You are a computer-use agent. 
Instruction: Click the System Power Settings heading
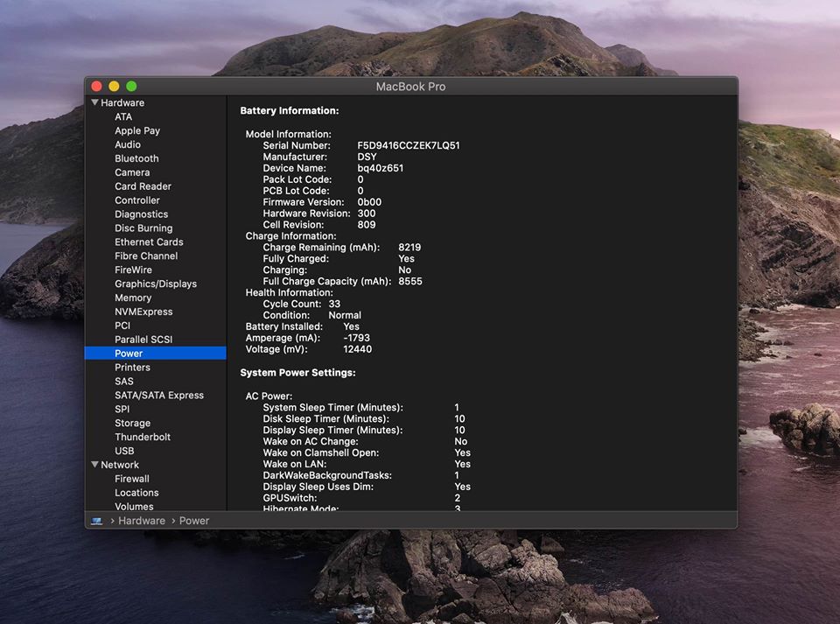297,373
